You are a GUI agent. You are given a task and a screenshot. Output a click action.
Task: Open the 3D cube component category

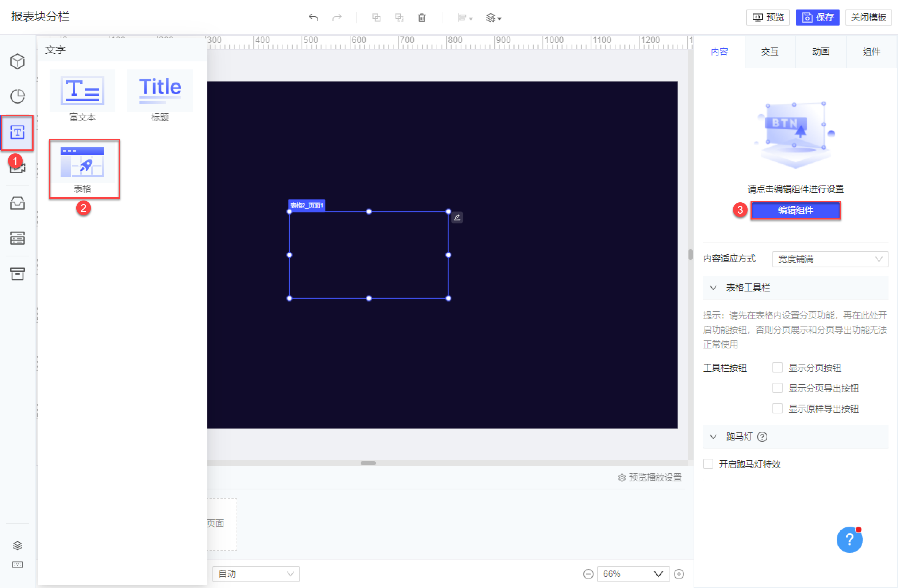point(18,61)
